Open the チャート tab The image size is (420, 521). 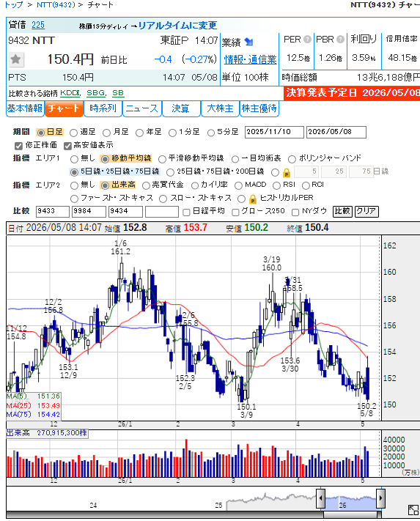tap(64, 108)
